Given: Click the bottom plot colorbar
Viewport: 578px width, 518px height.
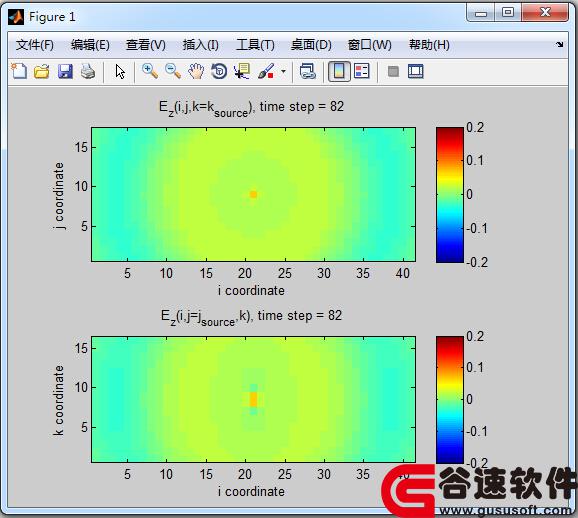Looking at the screenshot, I should pyautogui.click(x=450, y=400).
